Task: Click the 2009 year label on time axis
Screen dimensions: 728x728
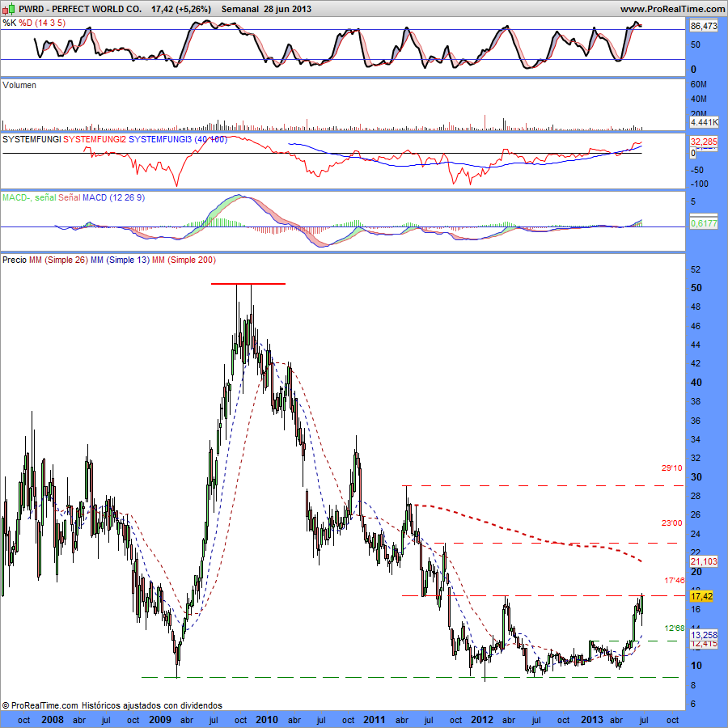Action: (x=159, y=720)
